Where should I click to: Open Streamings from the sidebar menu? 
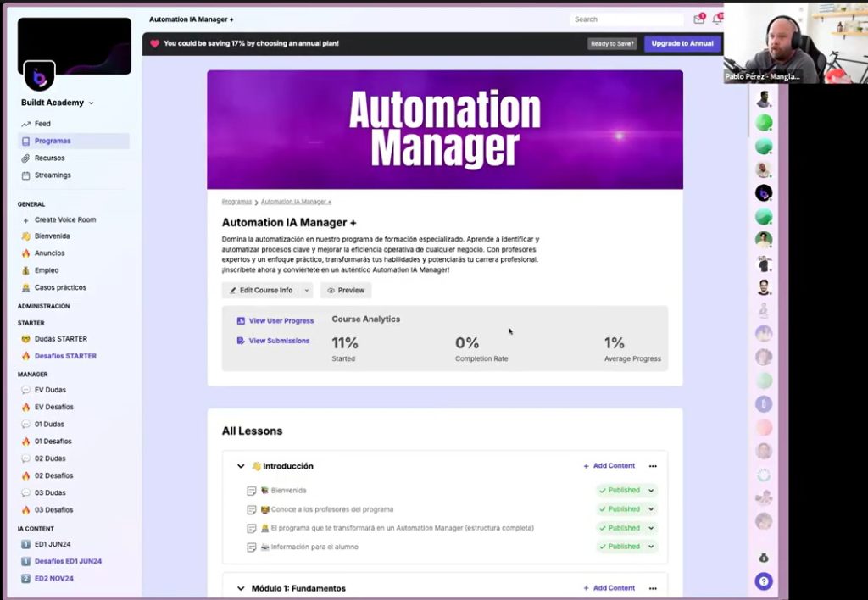pyautogui.click(x=53, y=175)
